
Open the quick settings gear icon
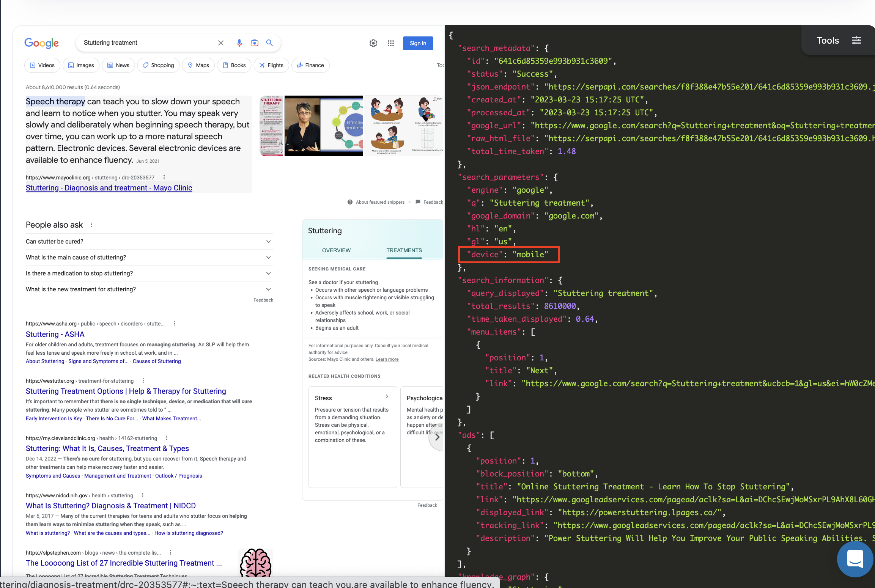(373, 43)
